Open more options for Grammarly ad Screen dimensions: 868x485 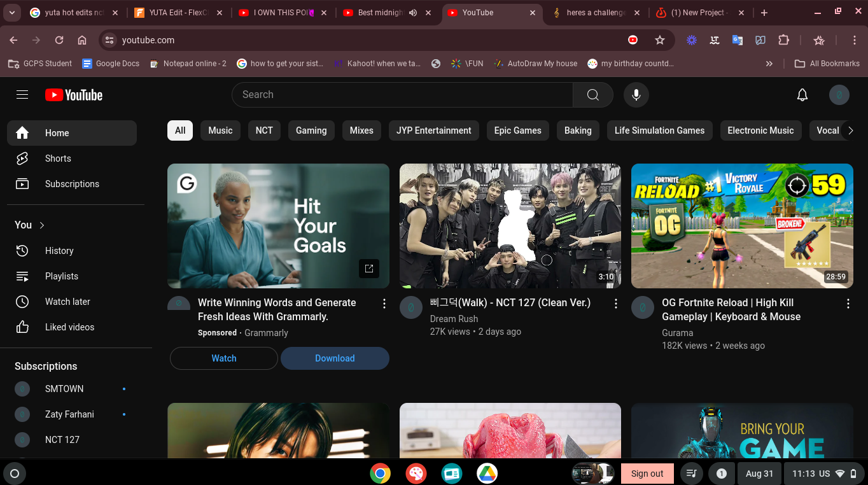coord(384,304)
